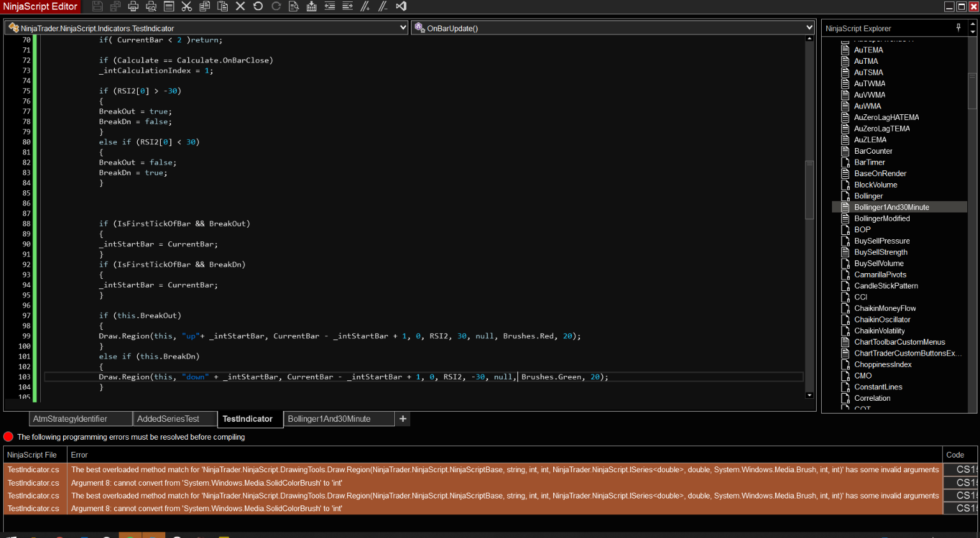Toggle pin on NinjaScript Explorer panel
This screenshot has width=980, height=538.
point(958,27)
